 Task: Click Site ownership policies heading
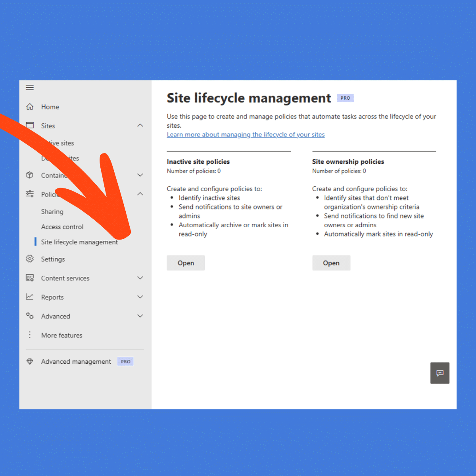[348, 161]
